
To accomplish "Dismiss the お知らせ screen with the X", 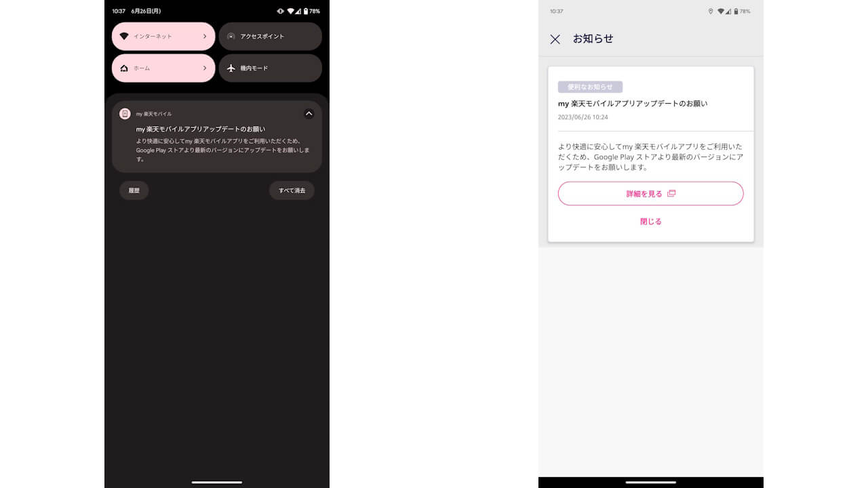I will pos(555,39).
